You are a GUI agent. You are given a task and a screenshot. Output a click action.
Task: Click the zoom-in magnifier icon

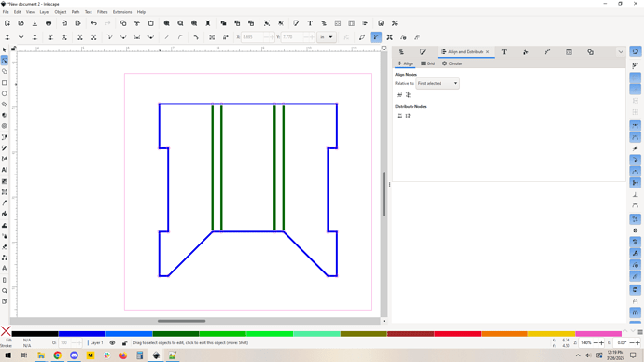click(x=167, y=23)
